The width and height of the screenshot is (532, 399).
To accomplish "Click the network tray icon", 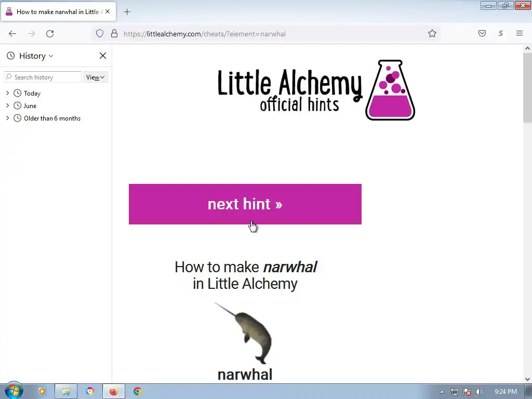I will click(454, 392).
